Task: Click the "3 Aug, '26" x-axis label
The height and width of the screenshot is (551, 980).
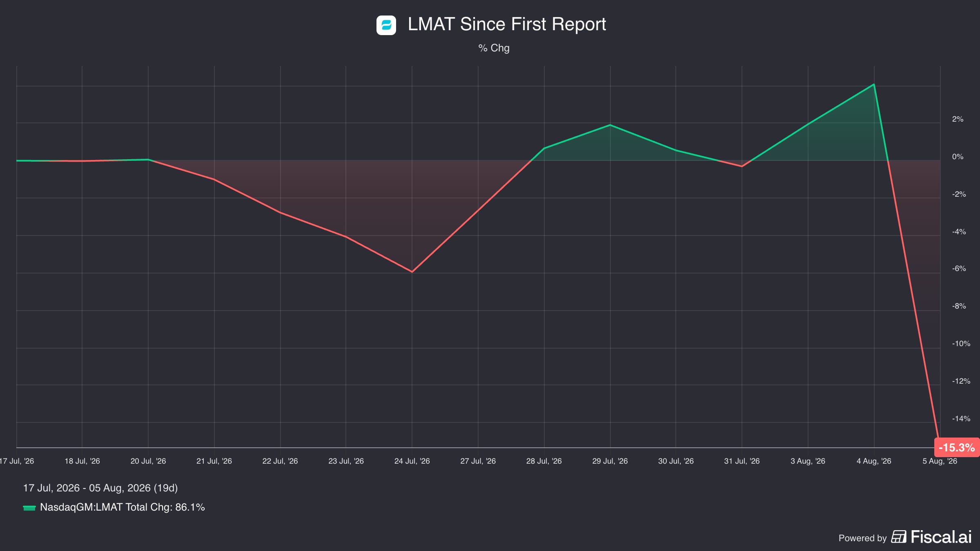Action: [x=808, y=461]
